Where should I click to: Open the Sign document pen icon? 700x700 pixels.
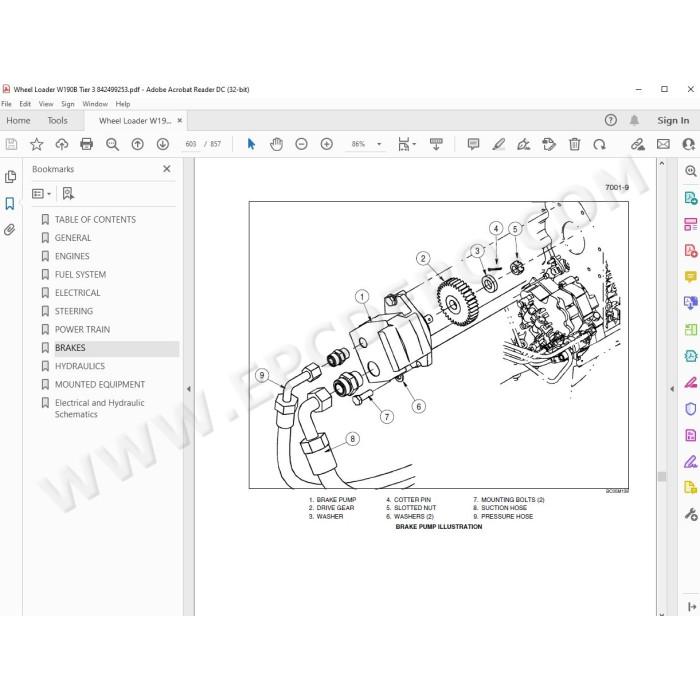point(524,144)
